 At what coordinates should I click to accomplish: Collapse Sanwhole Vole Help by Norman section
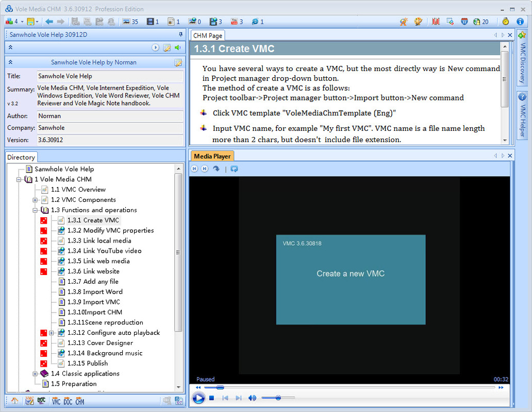pyautogui.click(x=10, y=62)
